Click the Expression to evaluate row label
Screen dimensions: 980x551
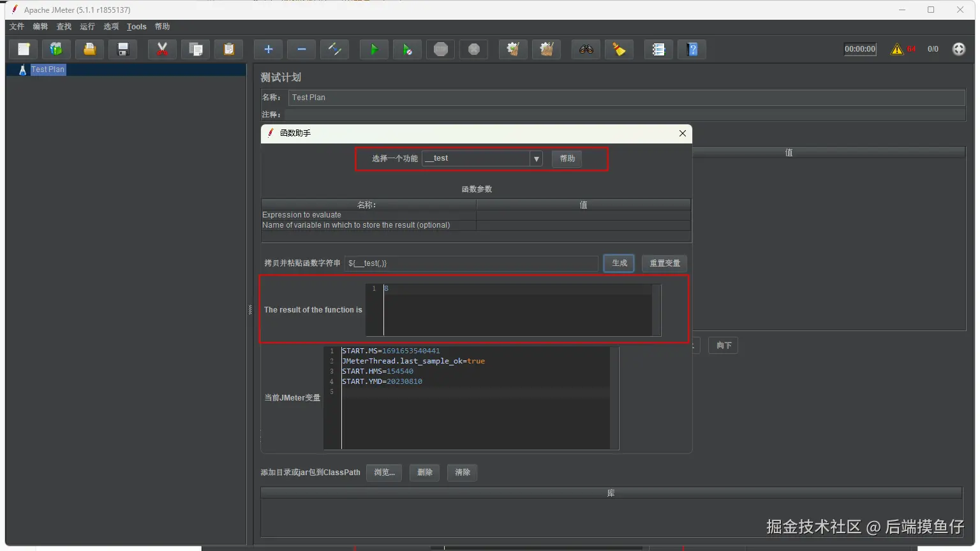(302, 215)
